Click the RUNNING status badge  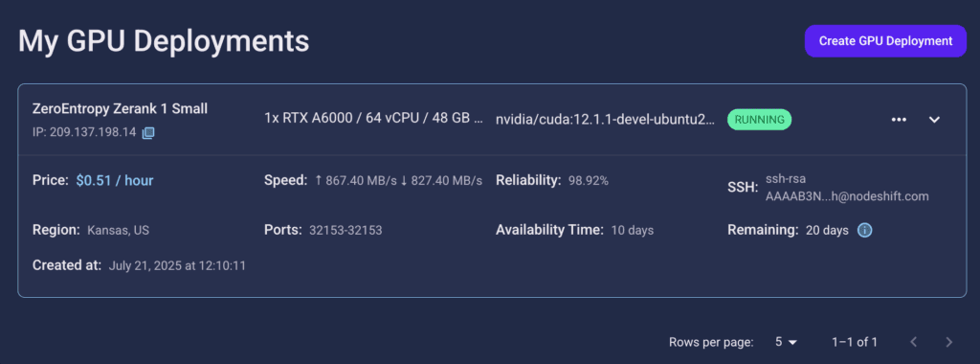(759, 120)
